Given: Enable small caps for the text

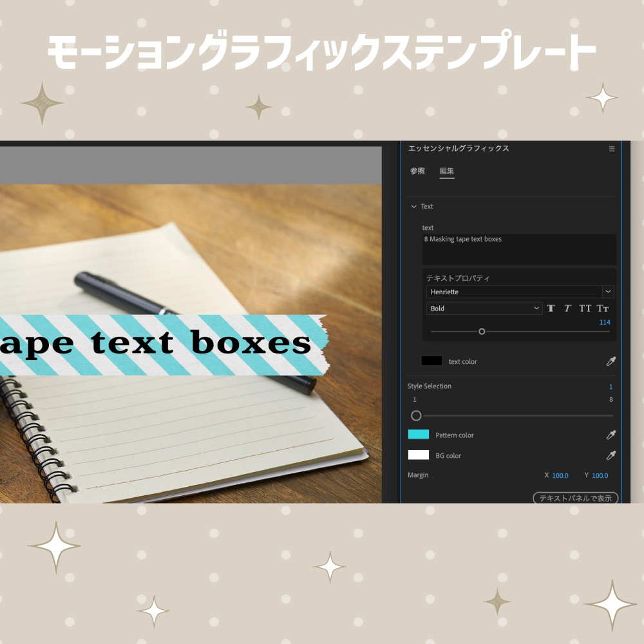Looking at the screenshot, I should click(x=603, y=308).
